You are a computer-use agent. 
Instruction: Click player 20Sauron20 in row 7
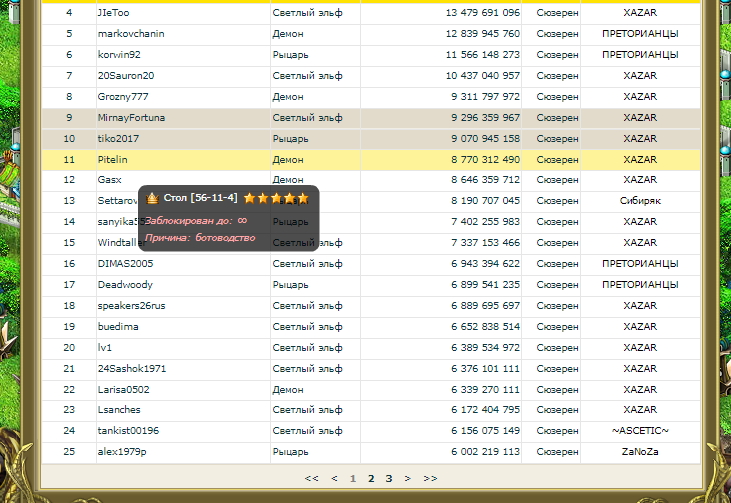click(x=126, y=76)
